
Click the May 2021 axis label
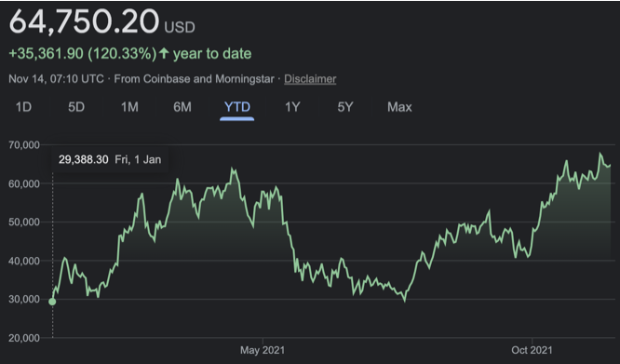pyautogui.click(x=263, y=350)
